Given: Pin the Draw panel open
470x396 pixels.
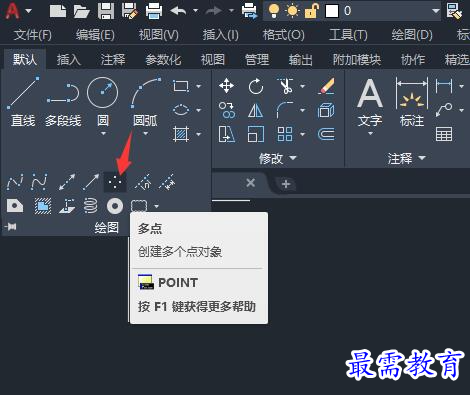Looking at the screenshot, I should (11, 227).
